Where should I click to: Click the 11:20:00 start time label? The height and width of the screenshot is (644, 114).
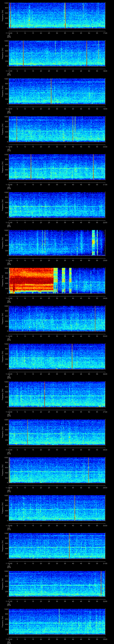pos(9,184)
